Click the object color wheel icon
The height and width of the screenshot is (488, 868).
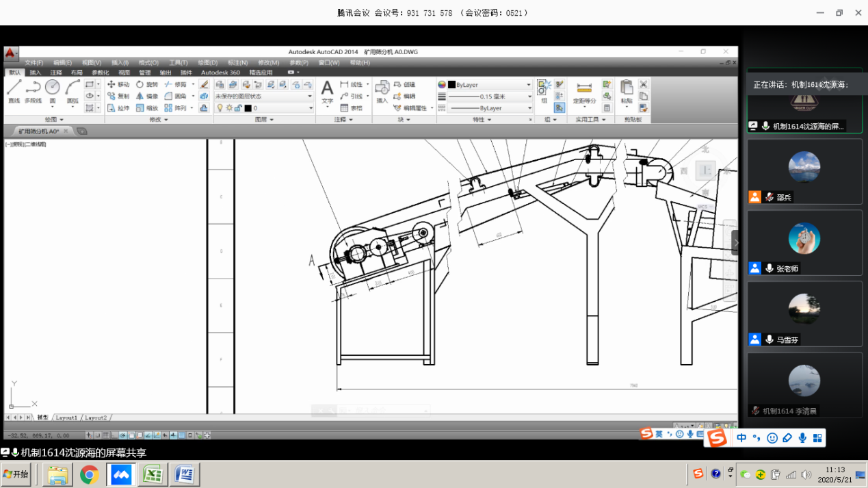[x=442, y=85]
